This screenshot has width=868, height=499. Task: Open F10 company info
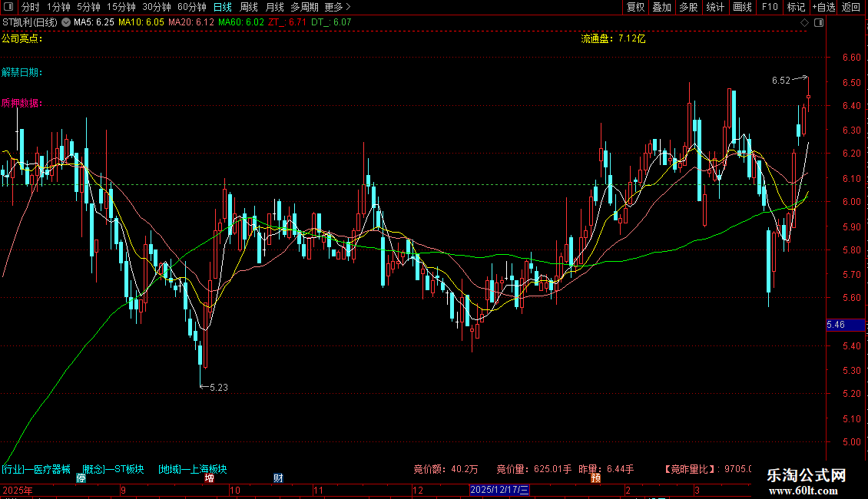(770, 7)
